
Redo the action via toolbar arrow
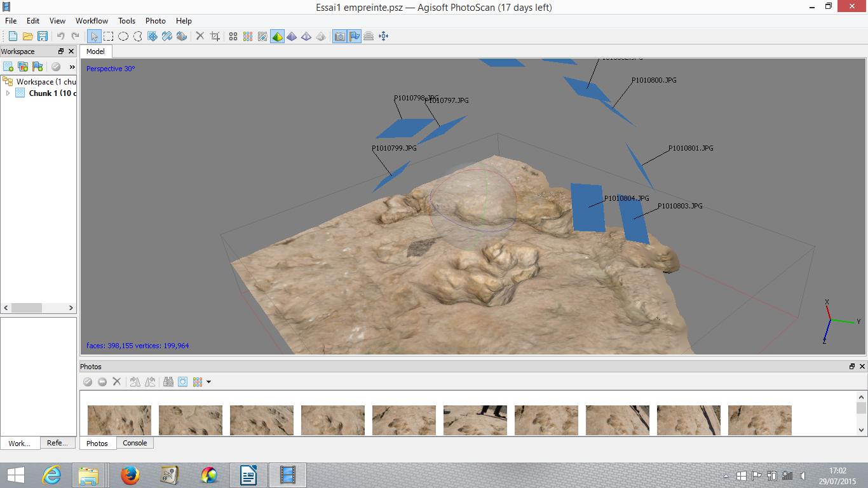coord(75,36)
